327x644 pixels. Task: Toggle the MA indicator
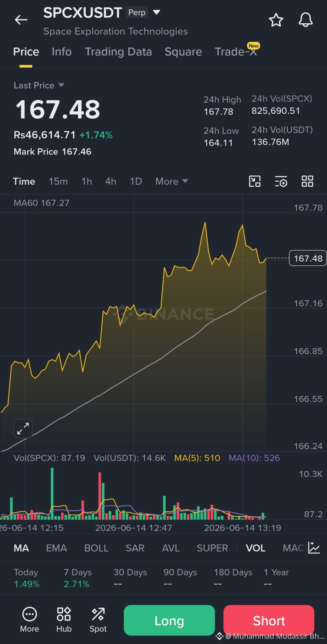[21, 548]
